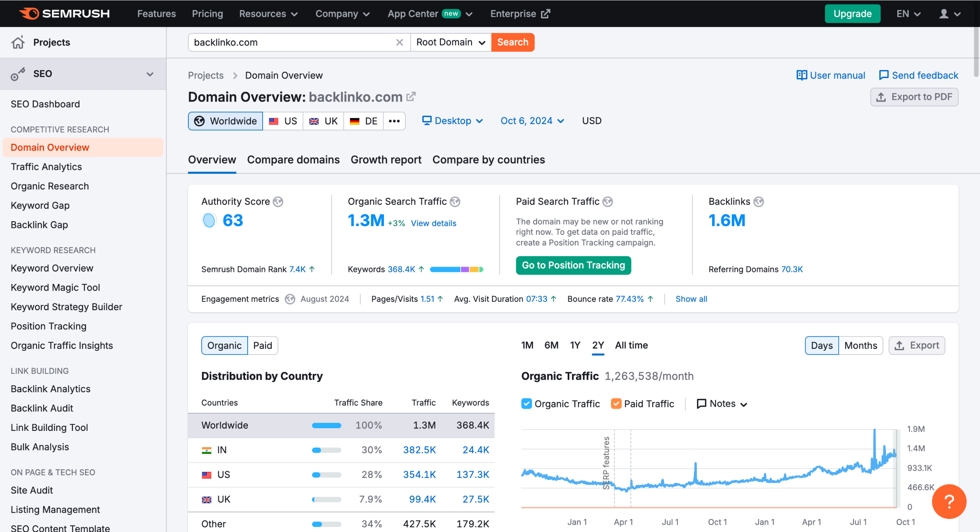Click the Authority Score globe info icon
980x532 pixels.
[x=278, y=201]
